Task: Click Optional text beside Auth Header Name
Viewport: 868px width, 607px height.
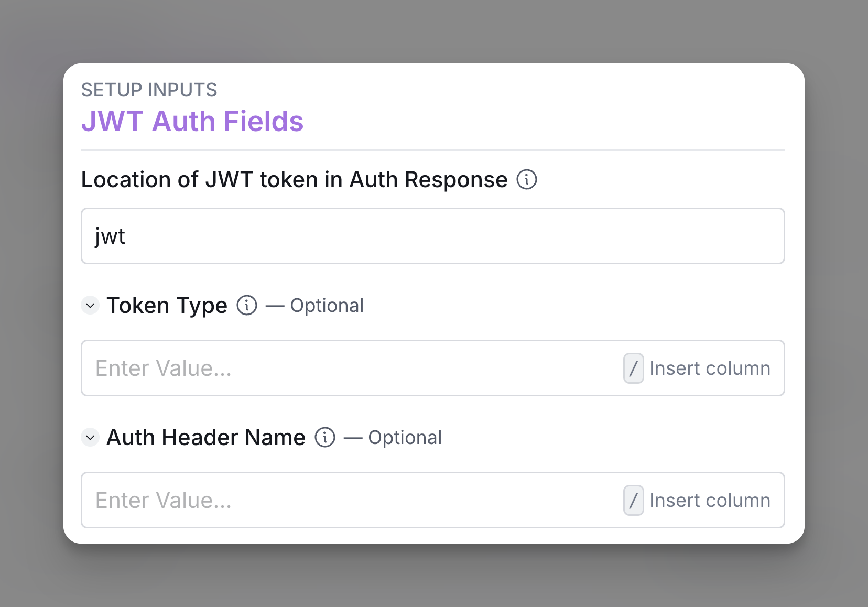Action: click(405, 438)
